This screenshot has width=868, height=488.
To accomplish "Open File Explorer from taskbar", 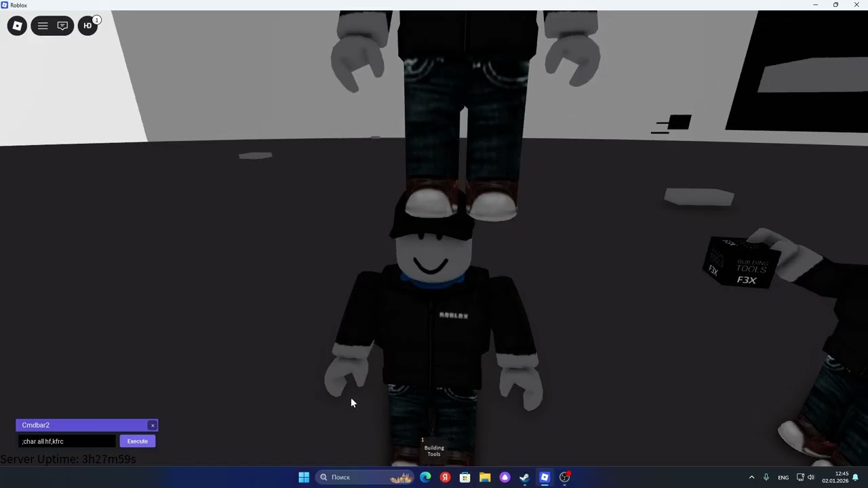I will [x=485, y=477].
